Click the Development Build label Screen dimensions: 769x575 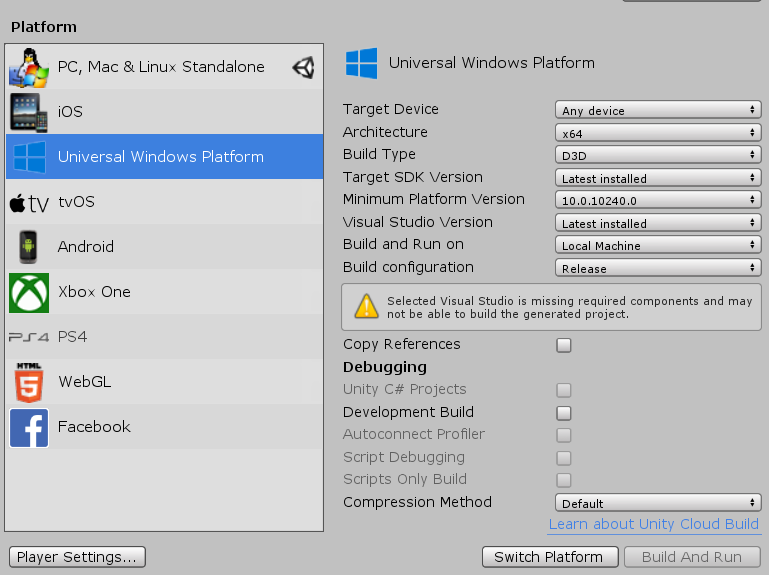pyautogui.click(x=409, y=412)
